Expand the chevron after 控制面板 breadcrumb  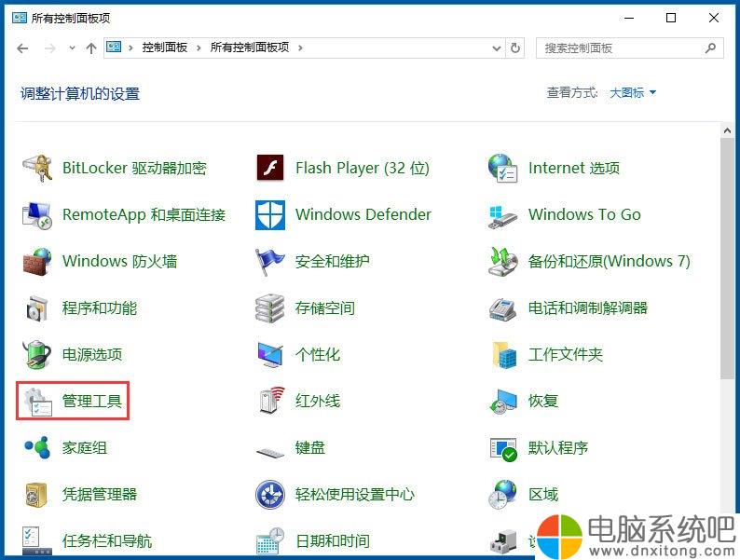coord(199,48)
